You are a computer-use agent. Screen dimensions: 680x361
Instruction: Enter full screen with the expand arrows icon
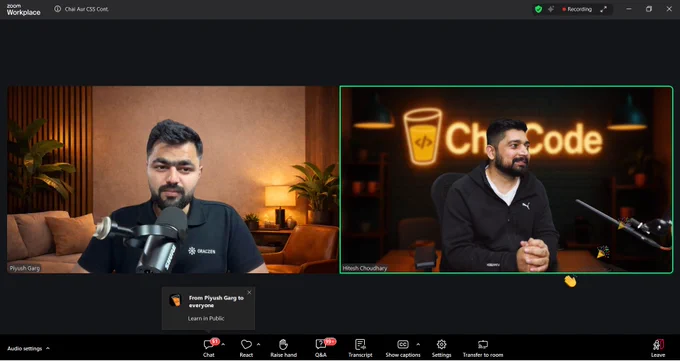(603, 9)
